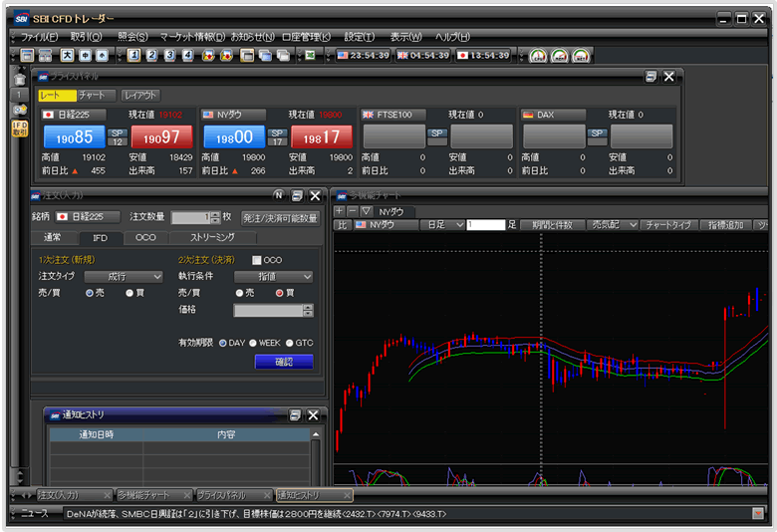Click the ▽ triangle dropdown above the chart
This screenshot has width=777, height=532.
[367, 211]
